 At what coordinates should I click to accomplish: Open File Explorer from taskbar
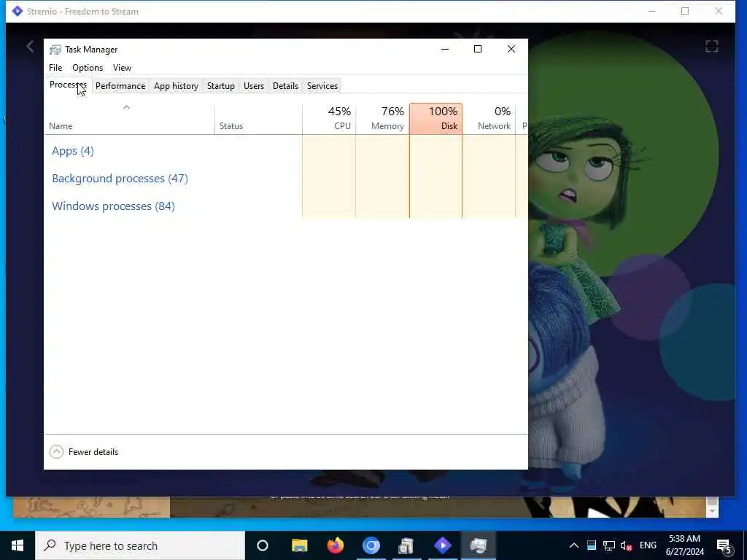click(x=300, y=545)
